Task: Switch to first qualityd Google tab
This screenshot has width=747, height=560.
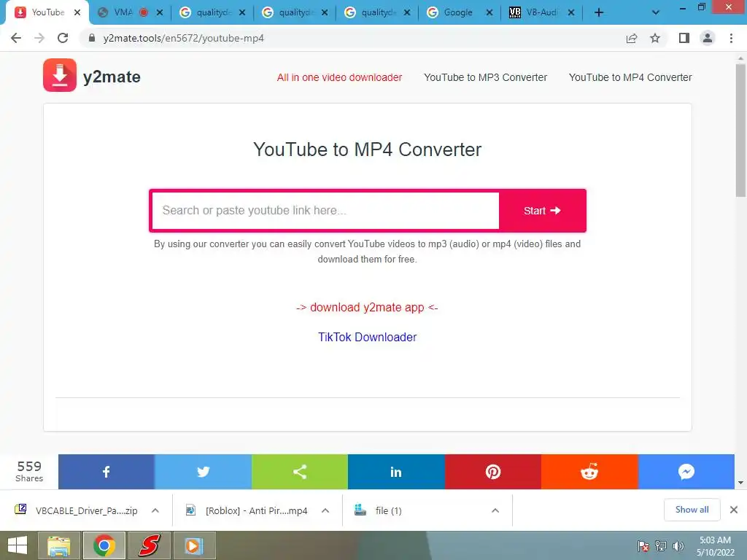Action: [212, 12]
